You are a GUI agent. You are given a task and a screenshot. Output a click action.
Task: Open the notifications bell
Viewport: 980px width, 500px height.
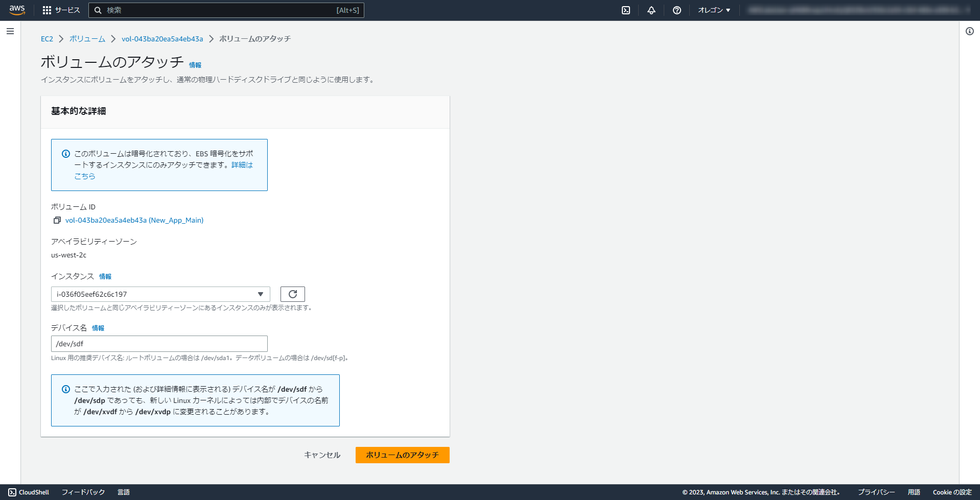pos(651,10)
